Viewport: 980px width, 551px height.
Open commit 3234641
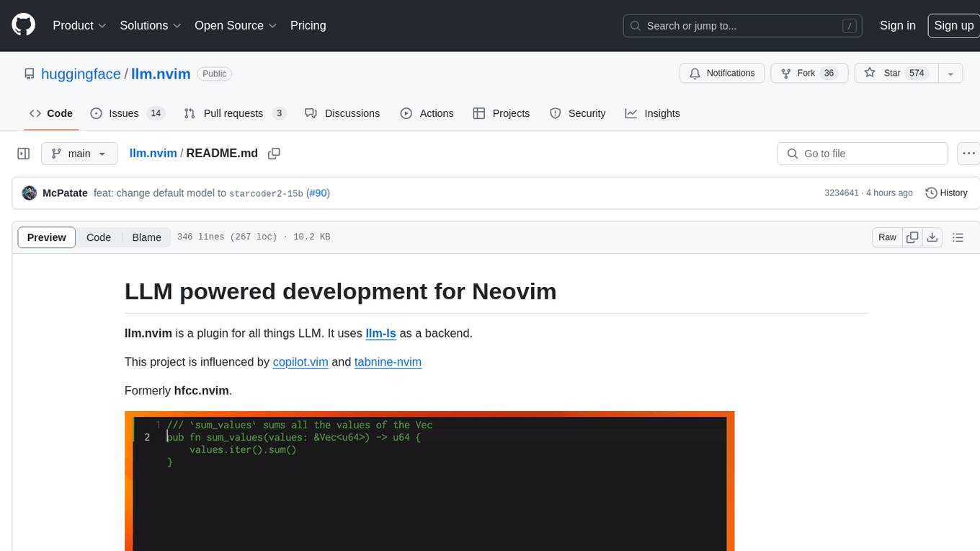(842, 193)
